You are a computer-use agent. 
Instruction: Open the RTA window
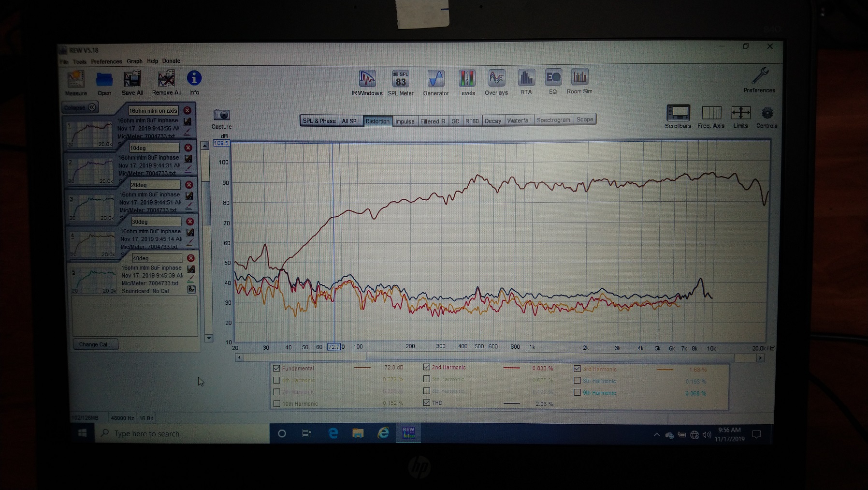pos(526,77)
